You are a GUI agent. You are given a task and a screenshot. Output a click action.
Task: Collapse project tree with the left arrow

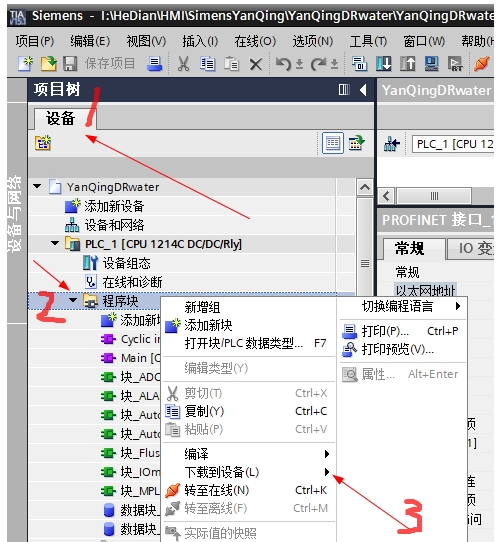click(x=363, y=90)
